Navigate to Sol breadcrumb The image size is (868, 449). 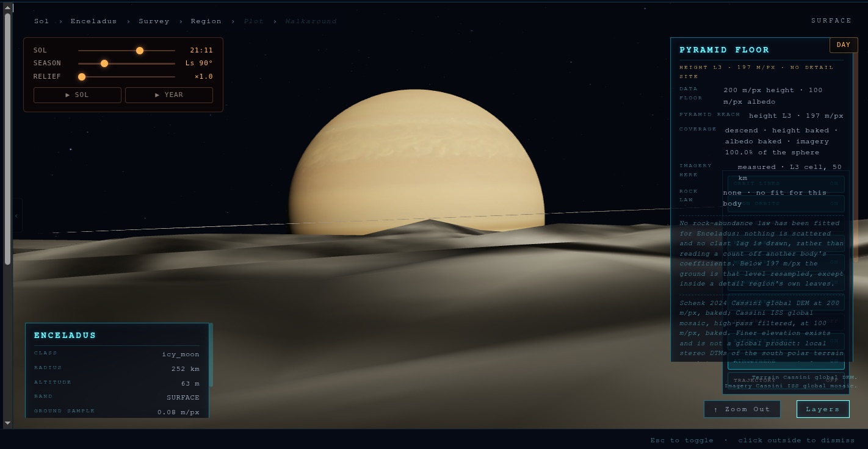click(42, 21)
